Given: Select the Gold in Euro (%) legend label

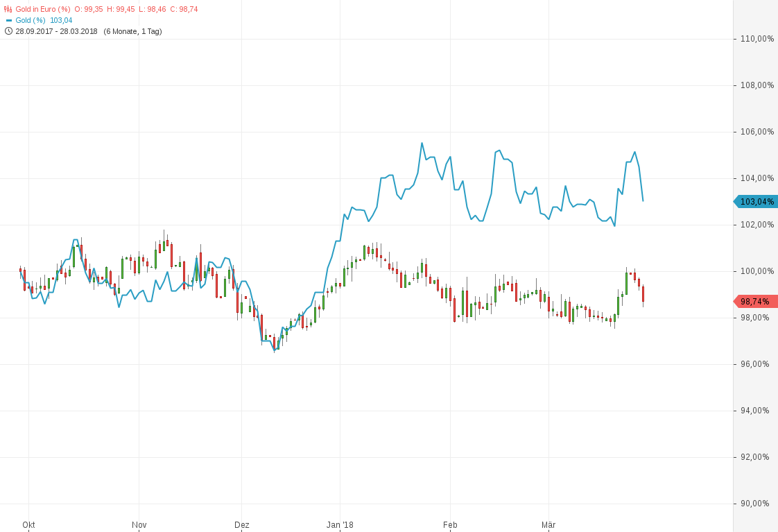Looking at the screenshot, I should pos(44,9).
